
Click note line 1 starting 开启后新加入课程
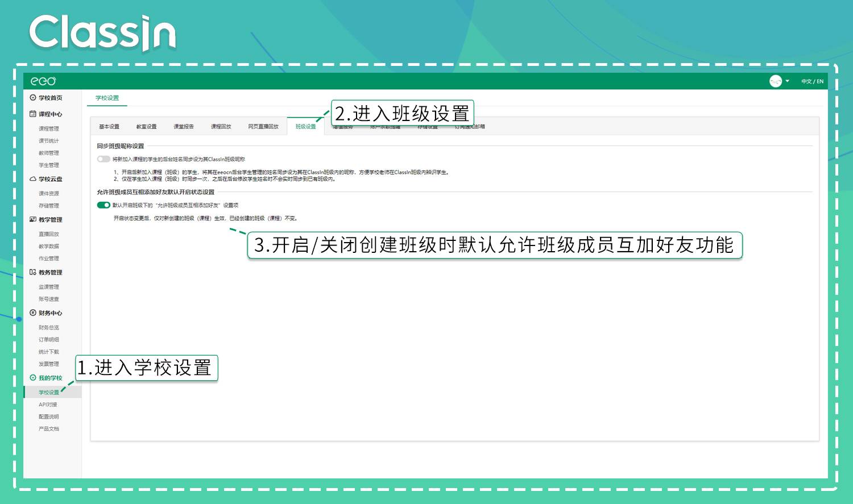coord(281,172)
